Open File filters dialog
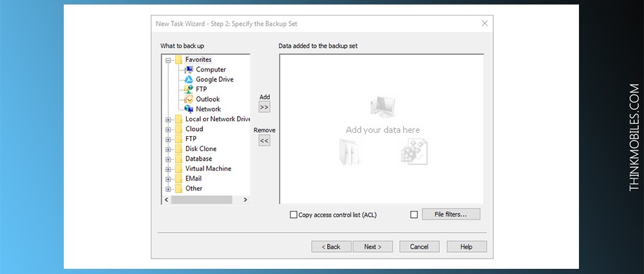This screenshot has width=644, height=274. tap(451, 214)
